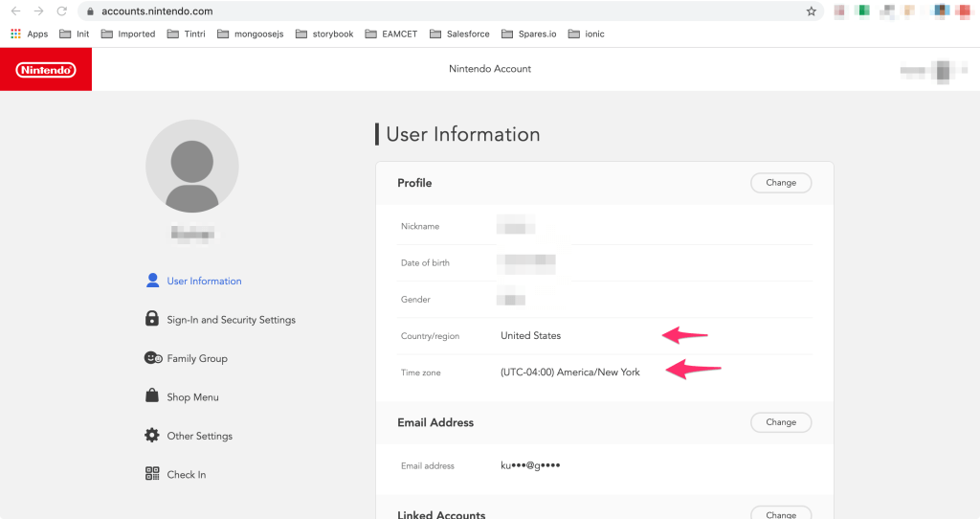Click the address bar showing accounts.nintendo.com
Screen dimensions: 980x519
(x=431, y=11)
